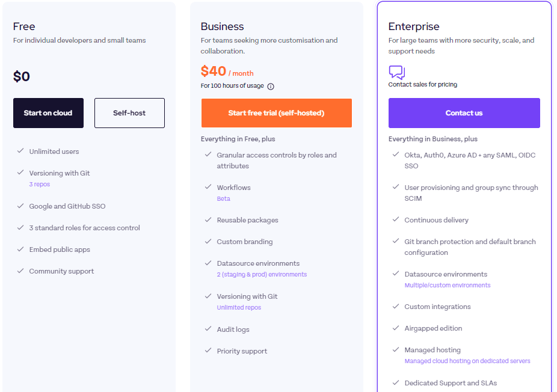Click the checkmark beside Airgapped edition
Viewport: 557px width, 392px height.
pyautogui.click(x=396, y=328)
